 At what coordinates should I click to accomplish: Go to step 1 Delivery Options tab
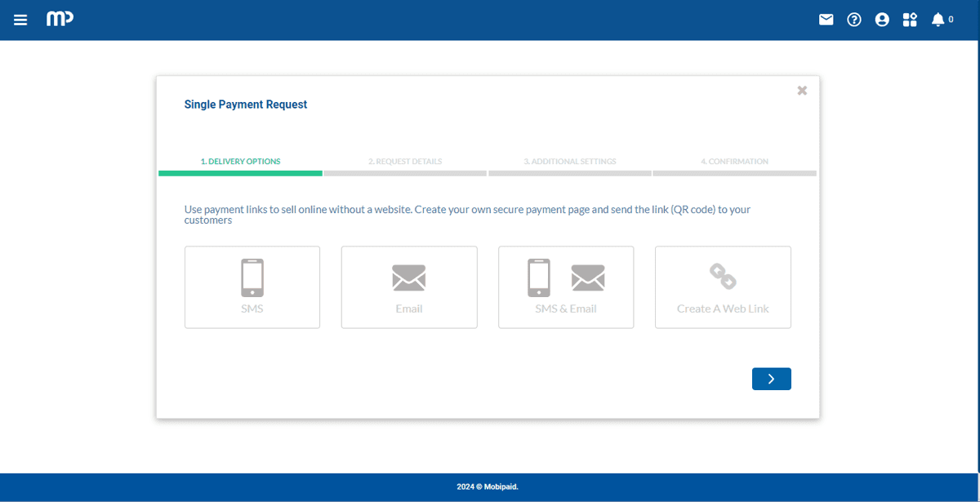coord(240,162)
